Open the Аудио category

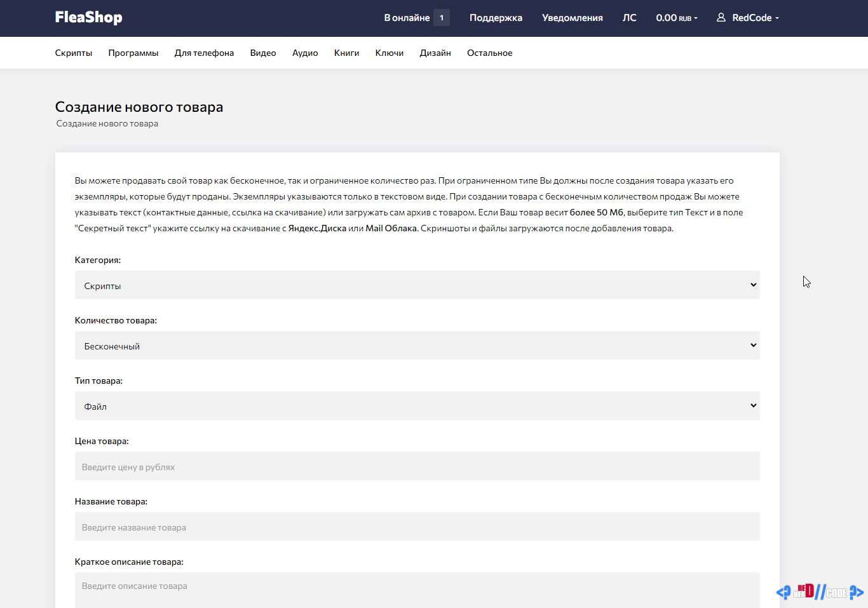(305, 53)
